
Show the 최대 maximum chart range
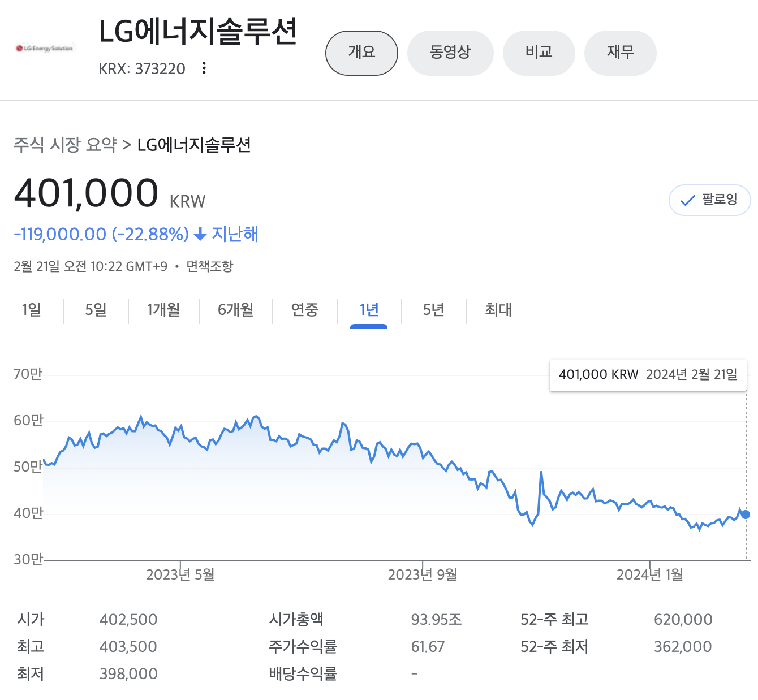click(x=498, y=310)
